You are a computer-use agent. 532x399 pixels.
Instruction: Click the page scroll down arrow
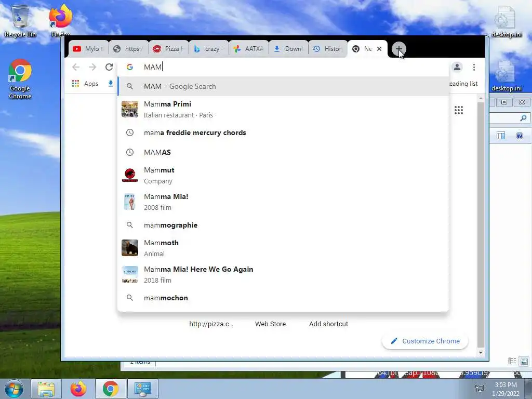point(481,353)
